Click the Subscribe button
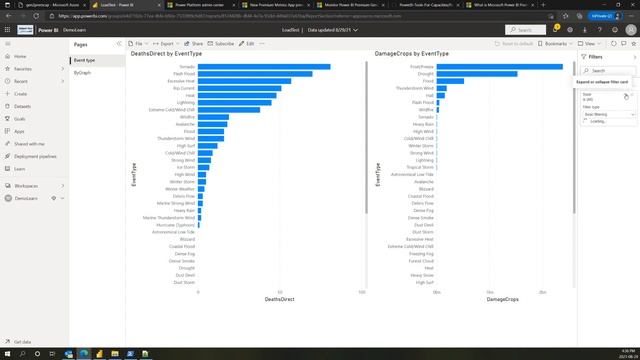640x360 pixels. (x=221, y=44)
